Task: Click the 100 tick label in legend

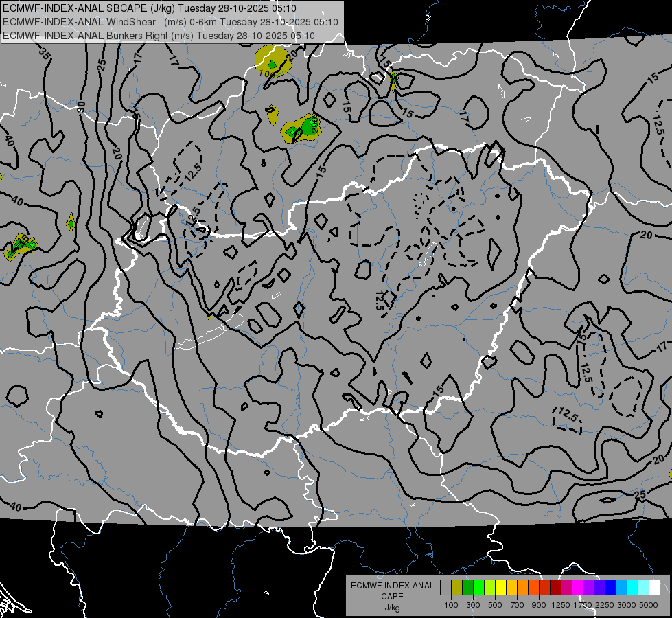Action: pos(451,605)
